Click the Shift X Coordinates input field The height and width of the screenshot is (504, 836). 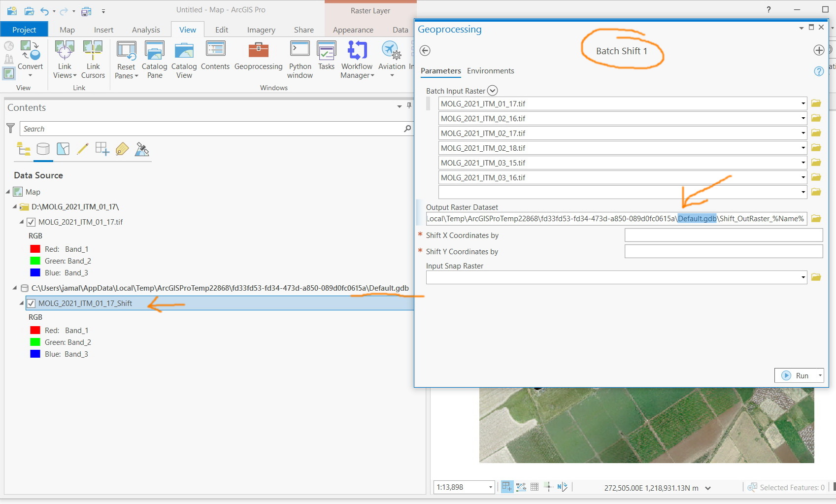click(723, 235)
